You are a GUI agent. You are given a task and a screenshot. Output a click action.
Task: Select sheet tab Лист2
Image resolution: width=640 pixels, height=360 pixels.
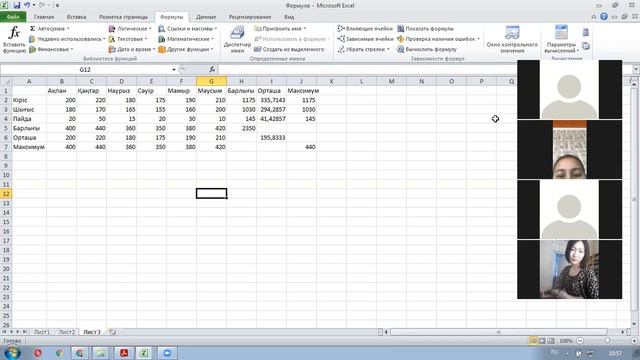click(x=67, y=332)
